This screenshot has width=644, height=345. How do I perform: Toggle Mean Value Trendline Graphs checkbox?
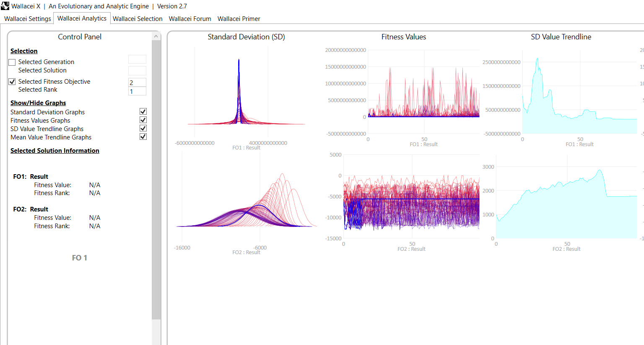click(143, 136)
